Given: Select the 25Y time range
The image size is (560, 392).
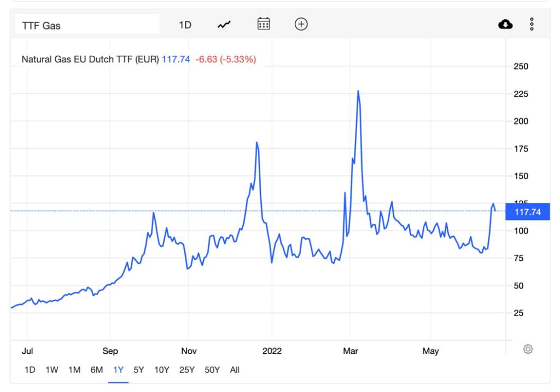Looking at the screenshot, I should [186, 370].
